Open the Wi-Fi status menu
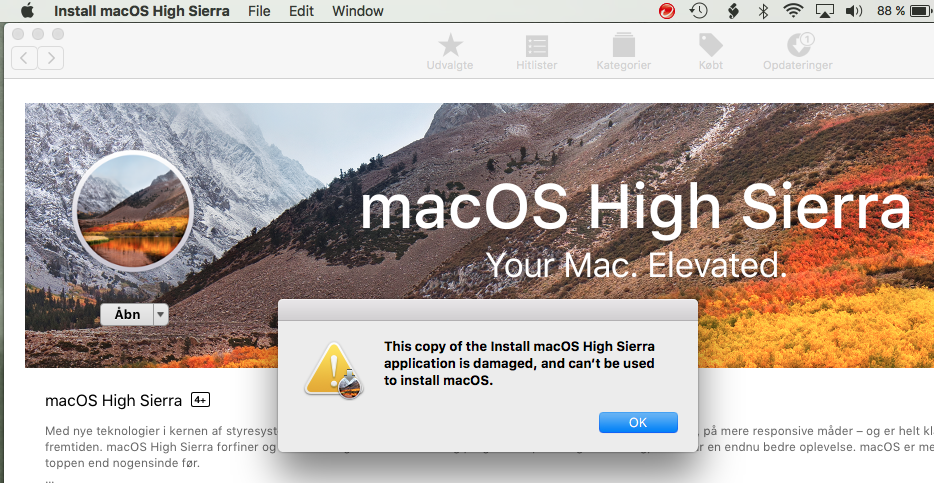The height and width of the screenshot is (483, 934). pos(793,11)
